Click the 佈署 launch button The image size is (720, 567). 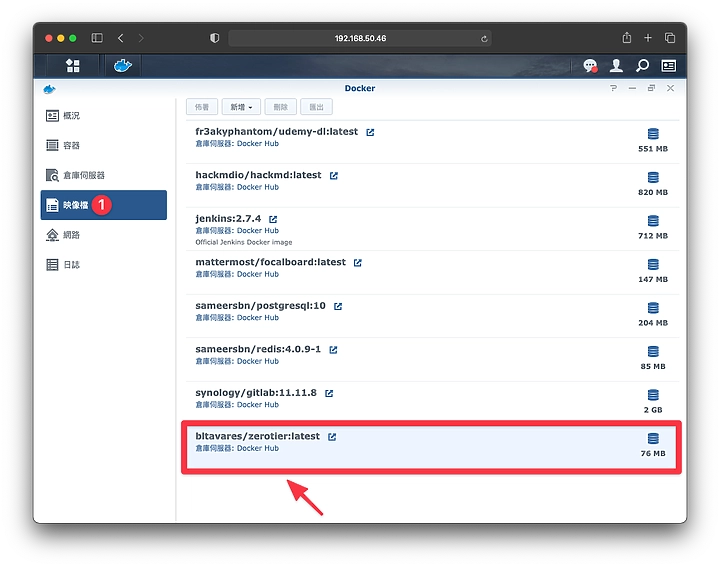[x=202, y=107]
